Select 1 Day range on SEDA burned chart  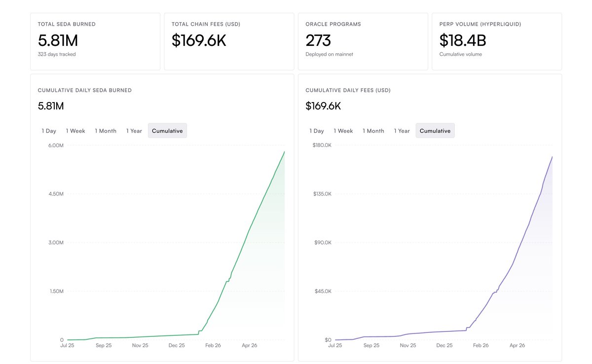coord(49,131)
